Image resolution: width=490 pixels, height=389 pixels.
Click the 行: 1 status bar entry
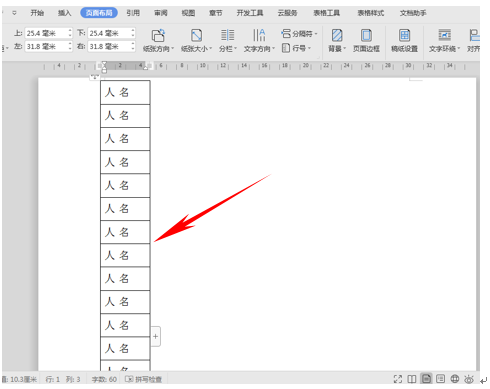[52, 379]
